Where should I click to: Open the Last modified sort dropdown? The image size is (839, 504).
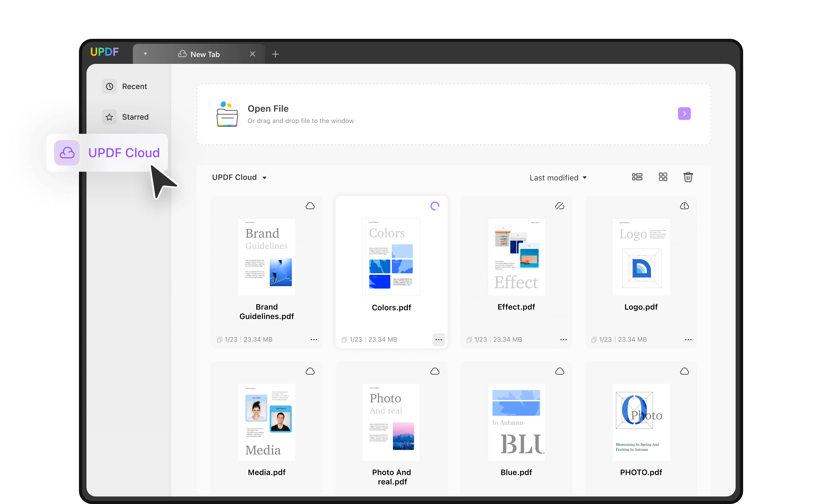558,177
